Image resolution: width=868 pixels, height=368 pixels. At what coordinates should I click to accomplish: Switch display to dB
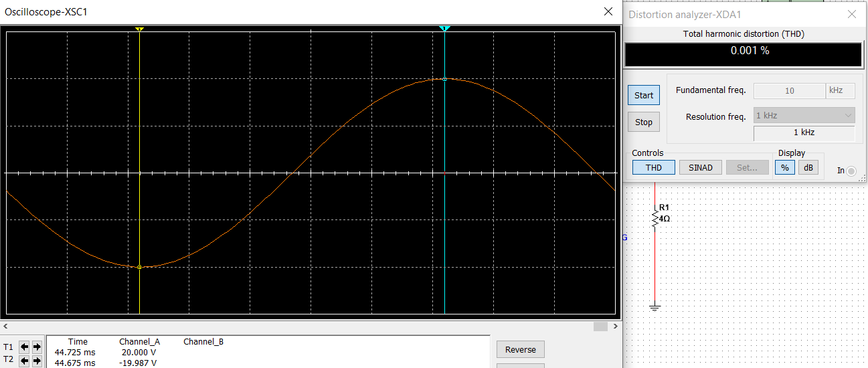coord(808,167)
